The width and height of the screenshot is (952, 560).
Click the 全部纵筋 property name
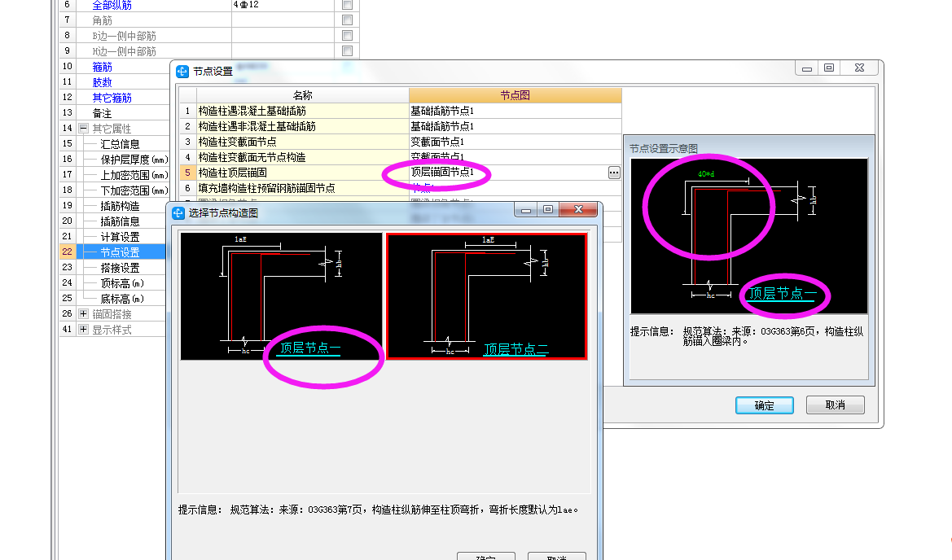112,5
